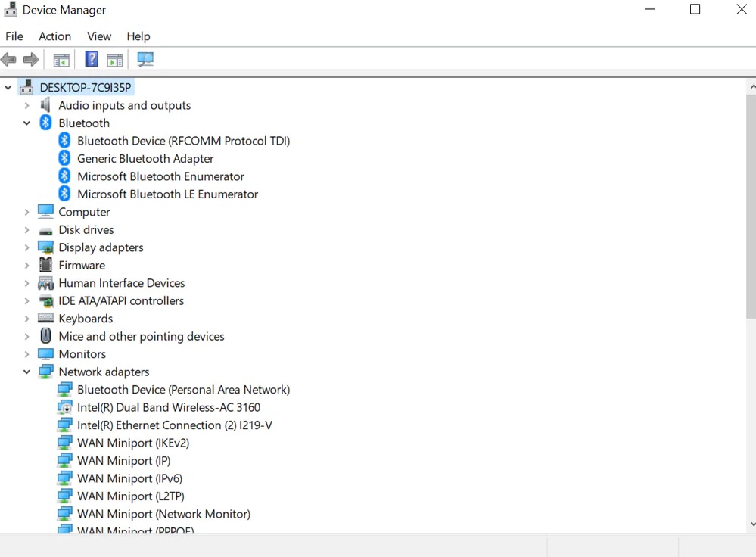Click the Intel Dual Band Wireless-AC 3160 icon

[65, 407]
